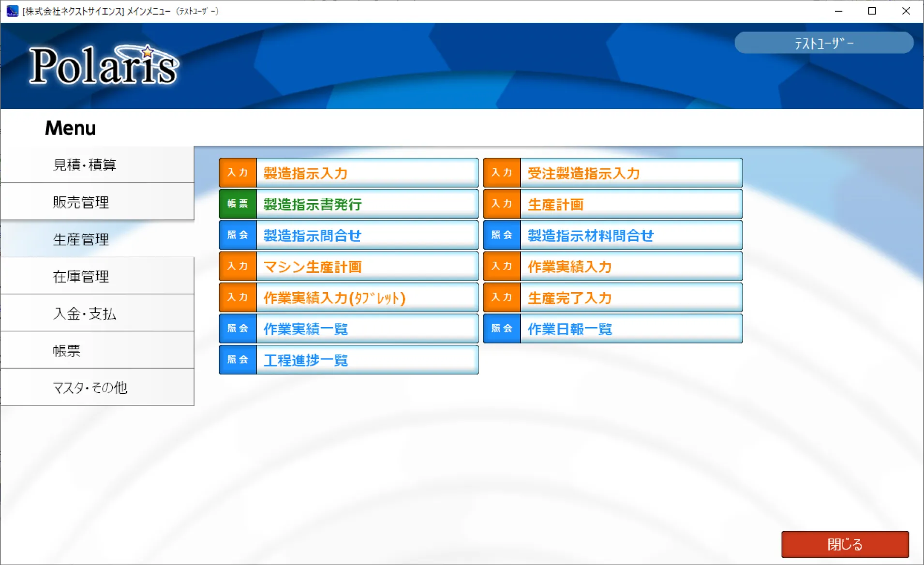This screenshot has width=924, height=565.
Task: Open 受注製造指示入力 entry screen
Action: click(x=613, y=173)
